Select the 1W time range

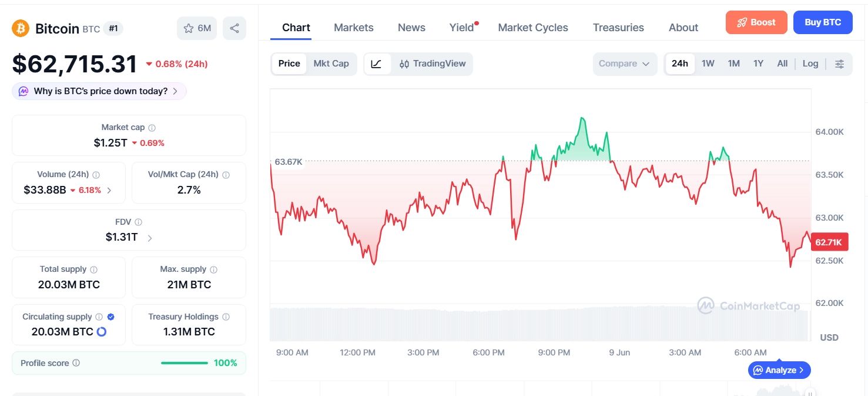pyautogui.click(x=708, y=64)
